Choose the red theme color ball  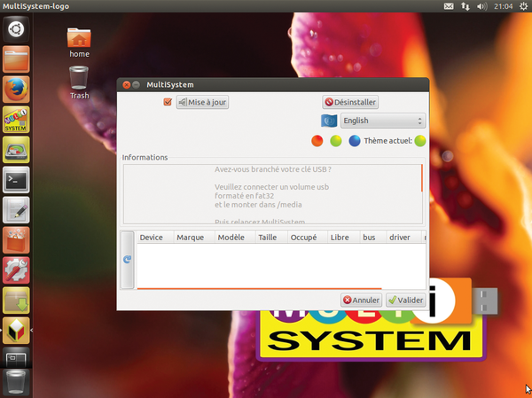[x=317, y=141]
